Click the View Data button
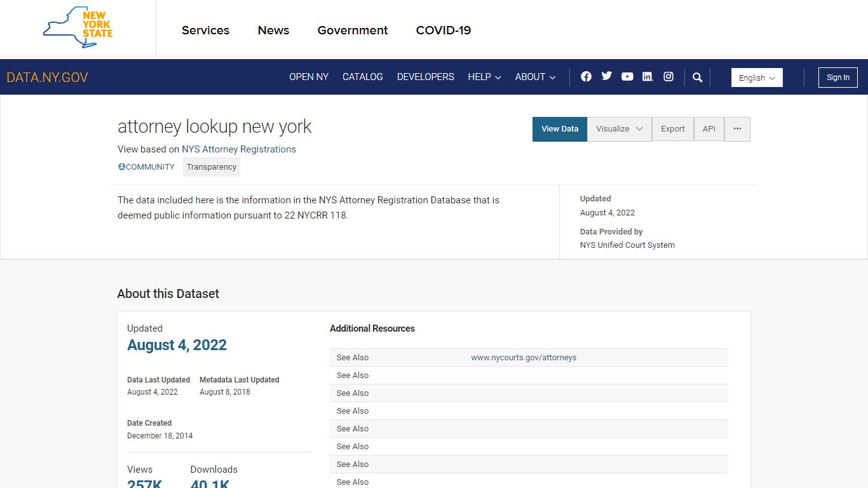This screenshot has height=488, width=868. coord(560,129)
